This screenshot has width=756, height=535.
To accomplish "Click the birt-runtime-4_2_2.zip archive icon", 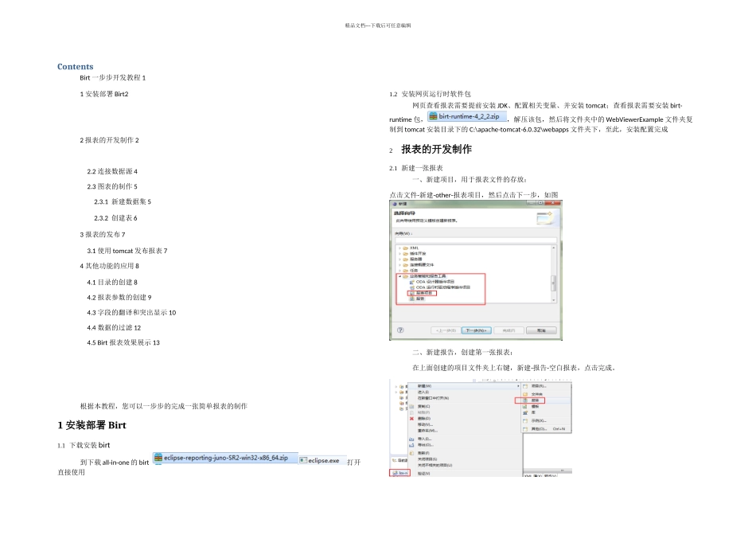I will 433,116.
